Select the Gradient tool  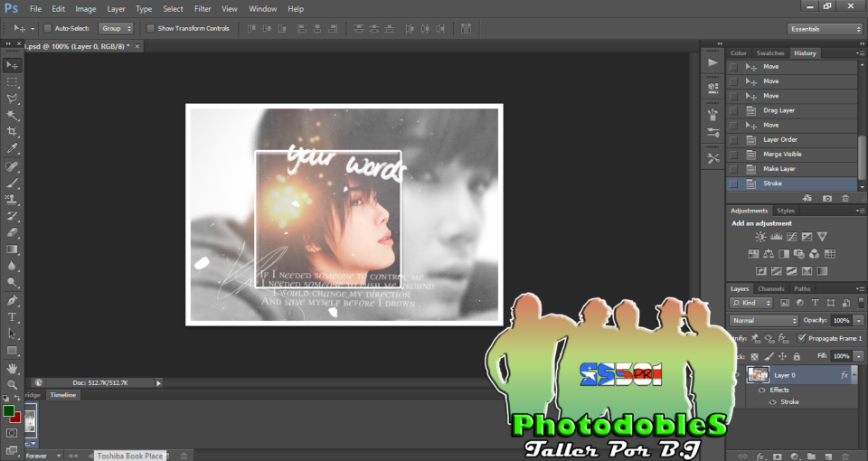coord(12,249)
